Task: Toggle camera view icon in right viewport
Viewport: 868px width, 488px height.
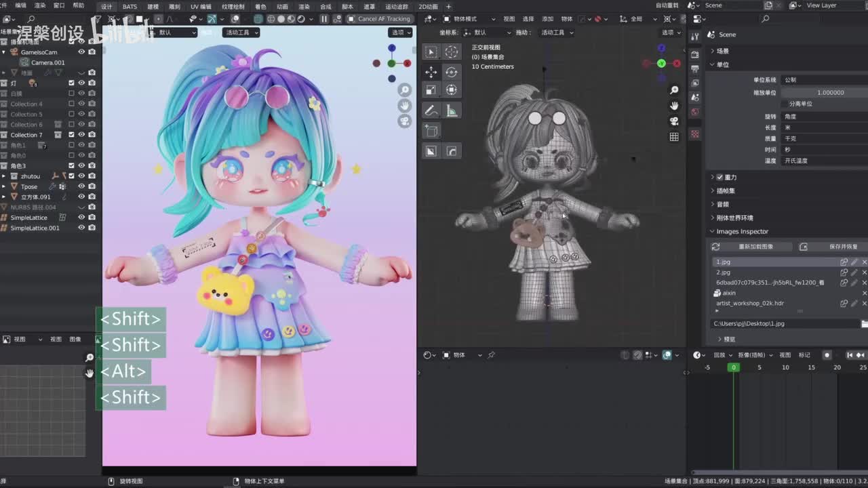Action: click(674, 121)
